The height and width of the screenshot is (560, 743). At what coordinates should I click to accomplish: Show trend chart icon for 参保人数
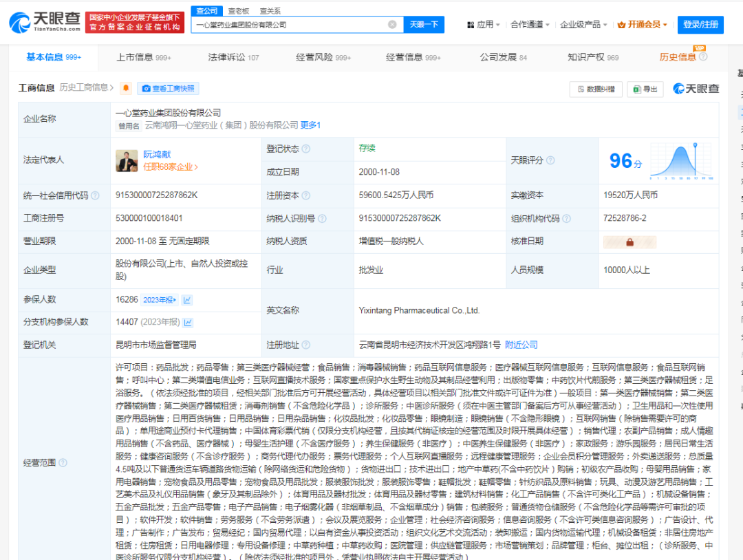point(187,300)
